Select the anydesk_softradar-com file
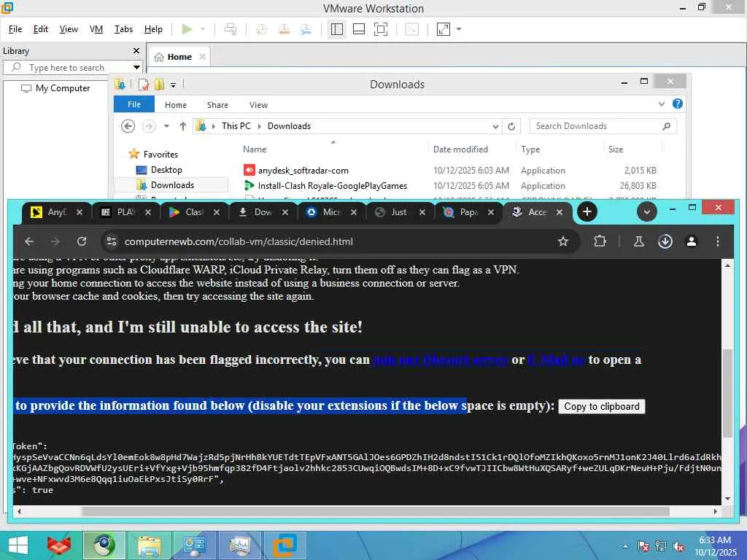The image size is (747, 560). tap(303, 171)
